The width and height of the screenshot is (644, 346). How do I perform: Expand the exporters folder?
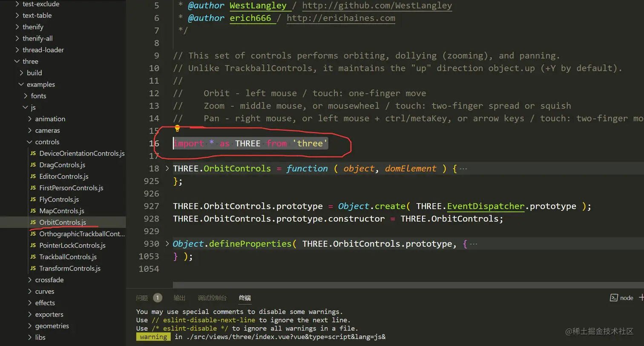30,314
